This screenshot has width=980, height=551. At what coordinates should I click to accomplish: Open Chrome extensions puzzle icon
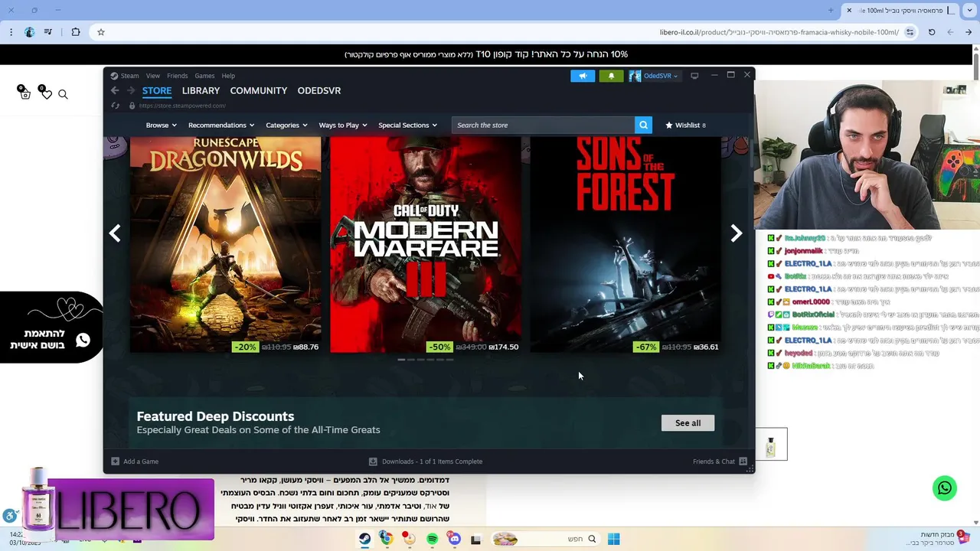(75, 32)
